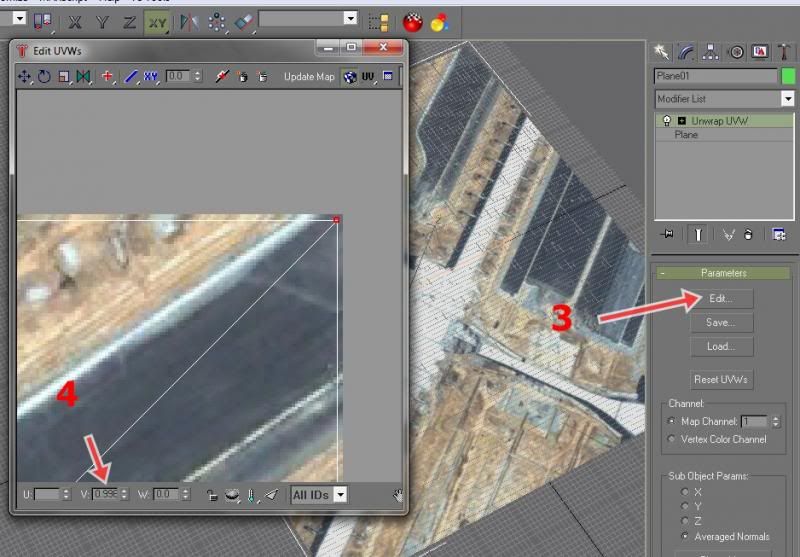This screenshot has height=557, width=800.
Task: Select the Scale tool in Edit UVWs
Action: coord(64,77)
